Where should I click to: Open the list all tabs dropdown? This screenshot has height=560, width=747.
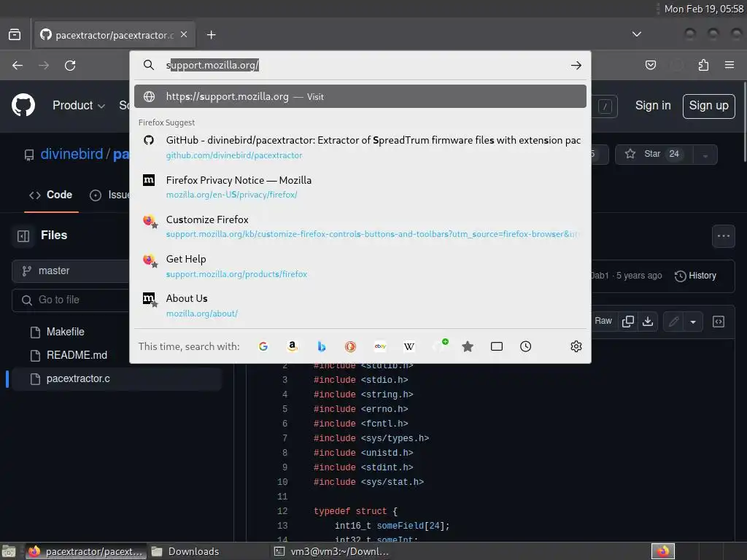click(x=636, y=34)
